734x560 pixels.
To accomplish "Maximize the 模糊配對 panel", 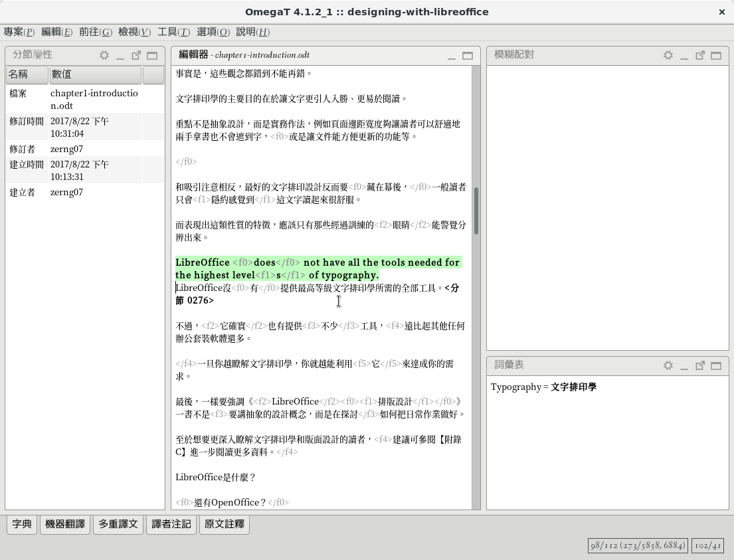I will point(716,55).
